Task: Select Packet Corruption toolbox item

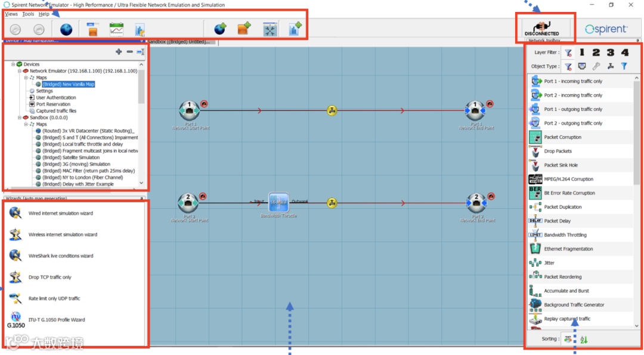Action: pos(581,137)
